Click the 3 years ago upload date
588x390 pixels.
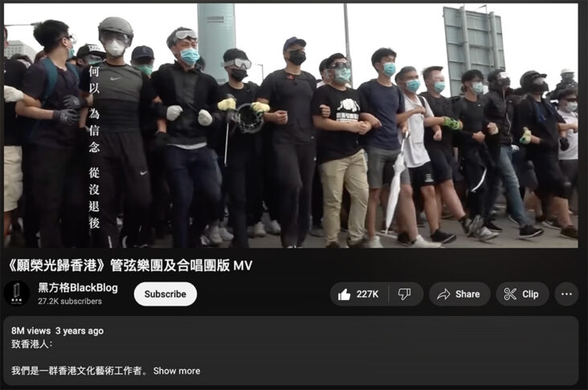click(x=80, y=330)
